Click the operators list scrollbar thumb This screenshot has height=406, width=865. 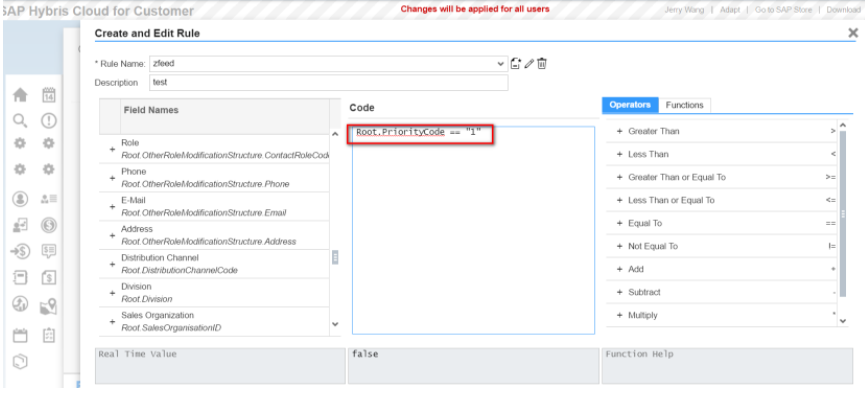click(842, 213)
